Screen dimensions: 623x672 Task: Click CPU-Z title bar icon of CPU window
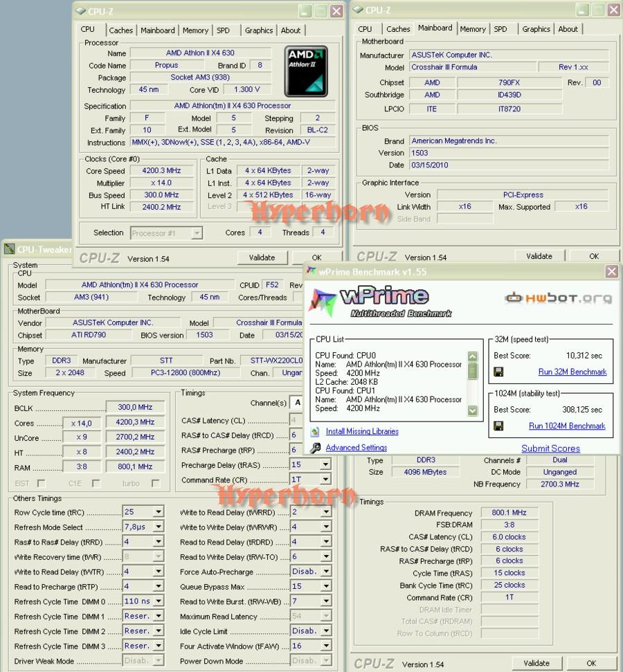tap(80, 10)
